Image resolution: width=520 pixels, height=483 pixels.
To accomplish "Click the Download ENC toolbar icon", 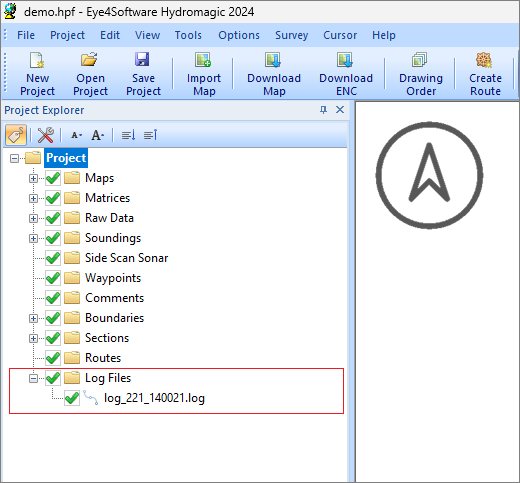I will point(345,60).
